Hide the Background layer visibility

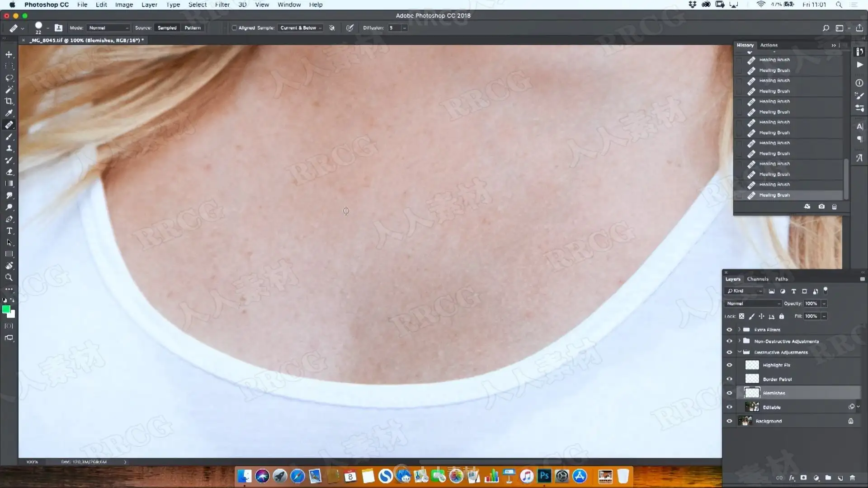[729, 421]
